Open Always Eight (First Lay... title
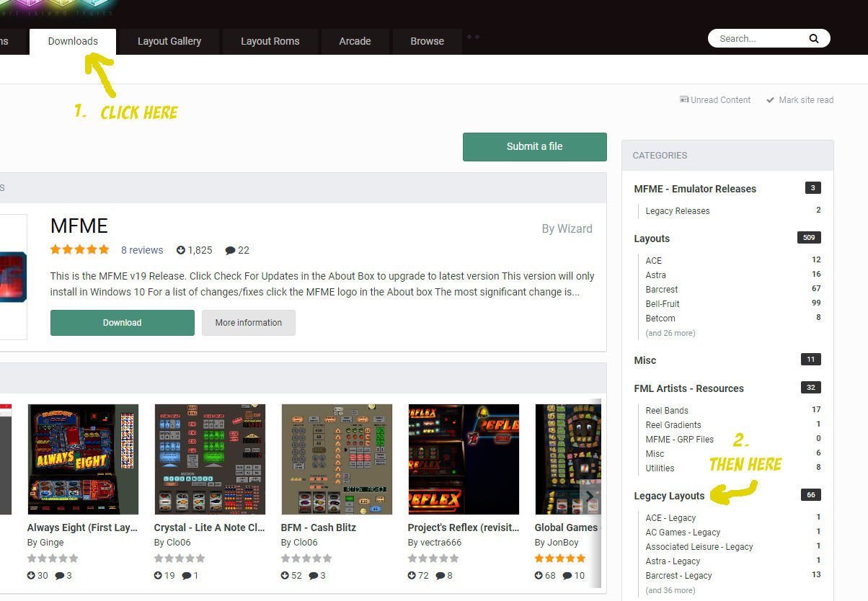868x601 pixels. (x=82, y=527)
